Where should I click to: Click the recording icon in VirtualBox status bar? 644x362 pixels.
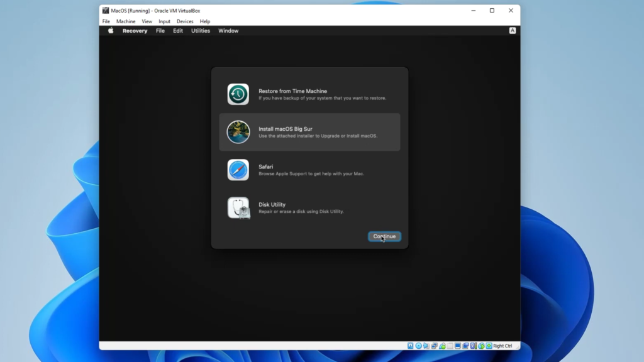coord(466,346)
